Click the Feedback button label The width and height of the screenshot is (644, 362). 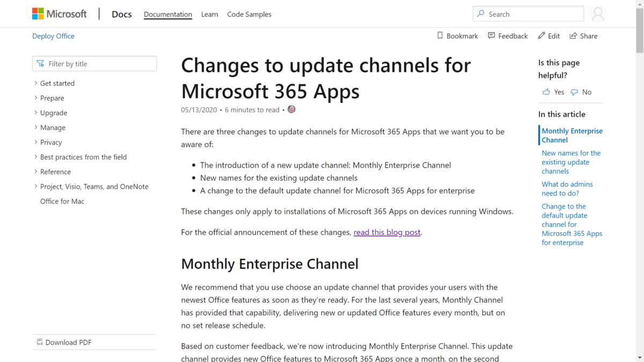(x=513, y=36)
